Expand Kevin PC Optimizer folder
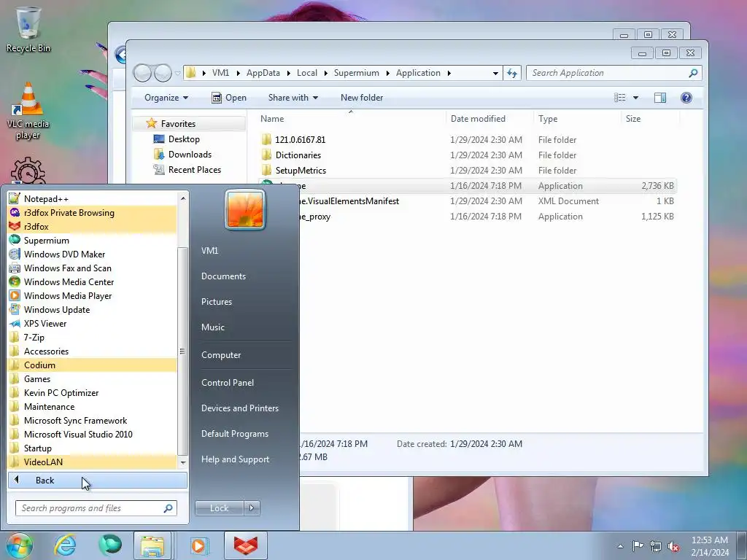Viewport: 747px width, 560px height. [93, 392]
